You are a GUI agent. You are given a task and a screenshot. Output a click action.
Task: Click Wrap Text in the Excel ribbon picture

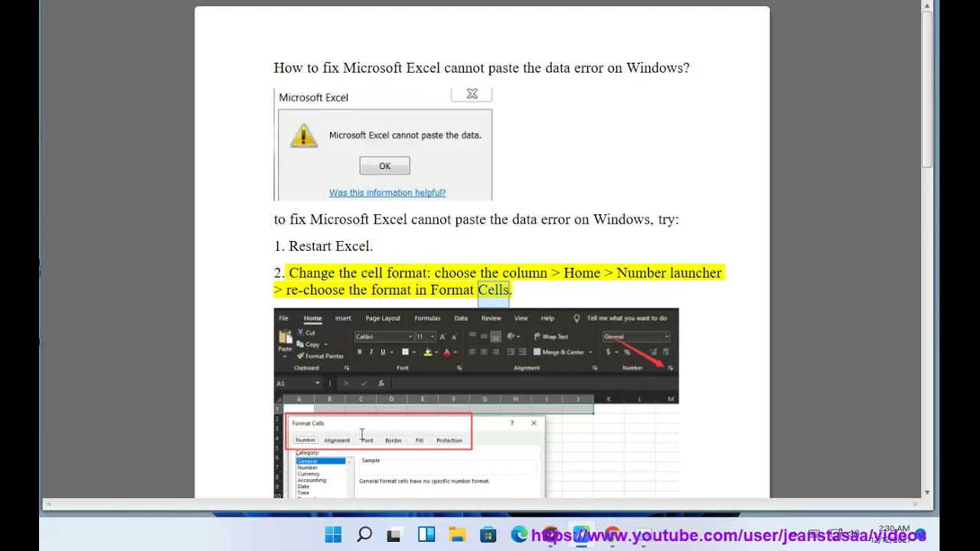(551, 337)
